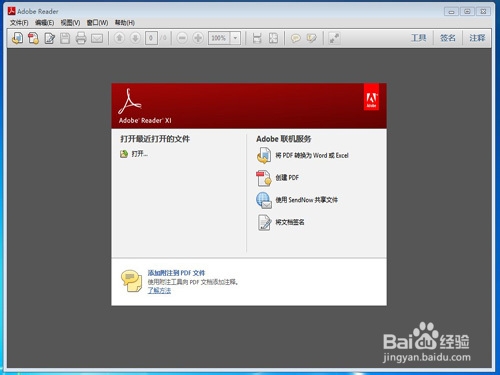Click the yellow sticky notes icon
500x375 pixels.
pyautogui.click(x=132, y=281)
